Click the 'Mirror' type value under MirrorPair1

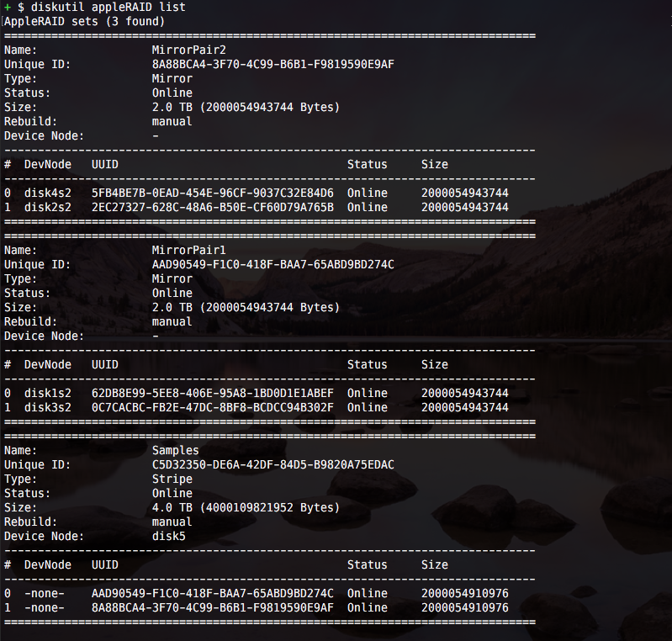pyautogui.click(x=172, y=279)
